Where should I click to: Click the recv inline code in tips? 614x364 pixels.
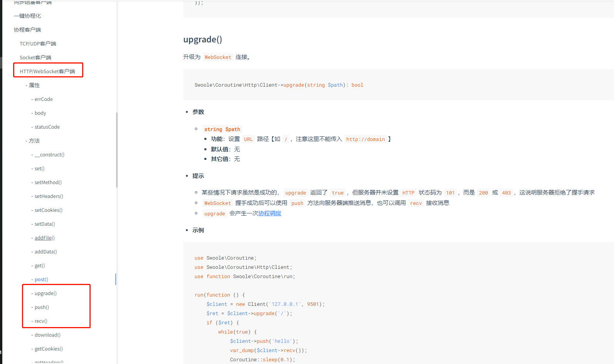click(416, 203)
